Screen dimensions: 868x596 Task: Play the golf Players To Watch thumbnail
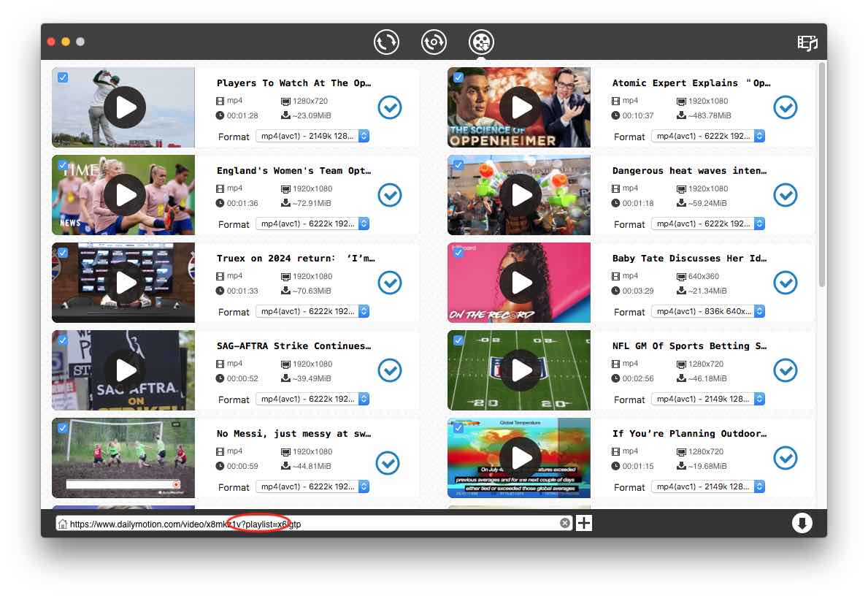[123, 107]
